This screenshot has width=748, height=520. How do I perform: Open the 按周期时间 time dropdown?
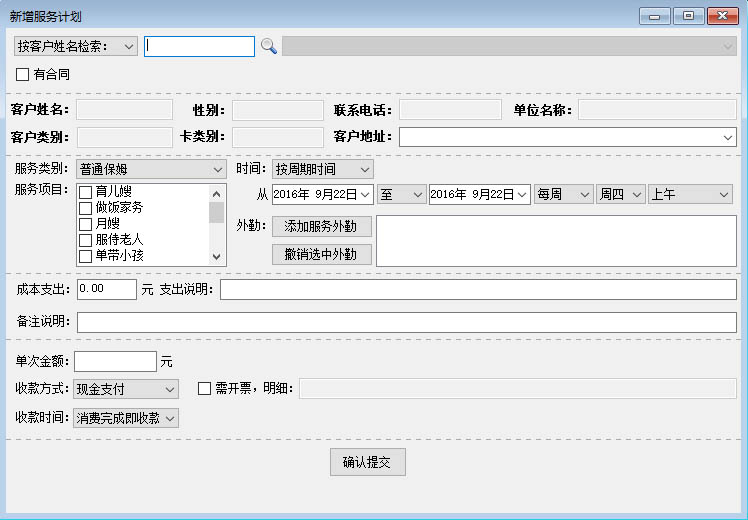click(x=322, y=170)
